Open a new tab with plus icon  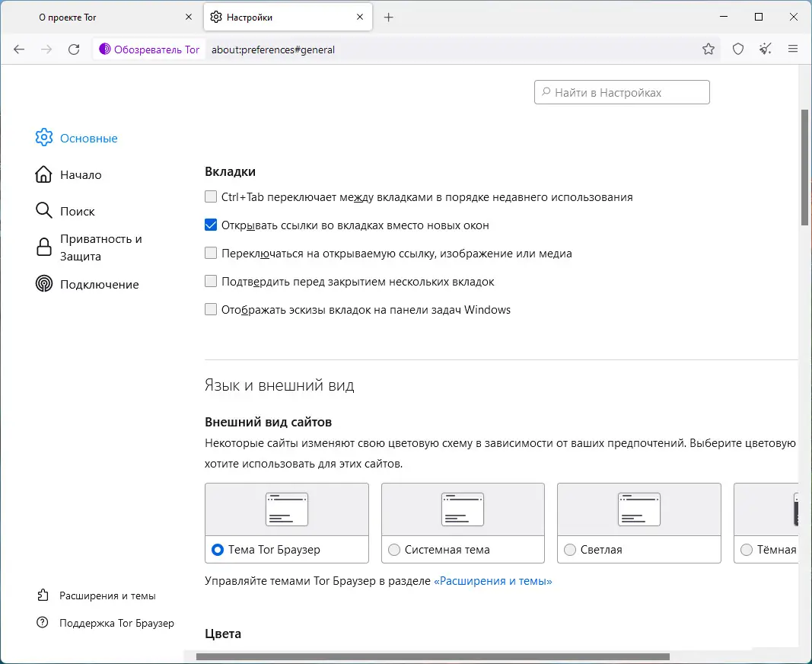pos(389,17)
